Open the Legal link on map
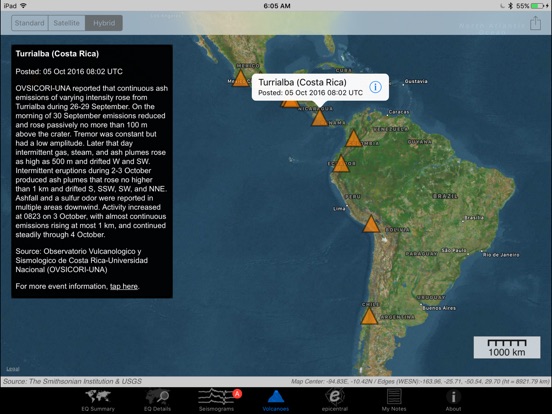The image size is (552, 414). tap(13, 369)
